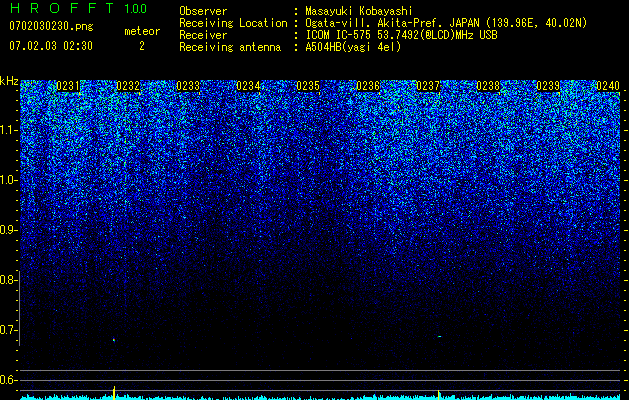Screen dimensions: 629x400
Task: Click the 0234 time marker
Action: (248, 86)
